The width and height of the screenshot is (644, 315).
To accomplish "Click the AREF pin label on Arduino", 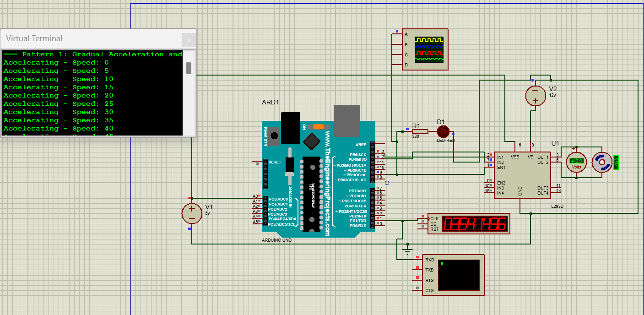I will coord(361,145).
